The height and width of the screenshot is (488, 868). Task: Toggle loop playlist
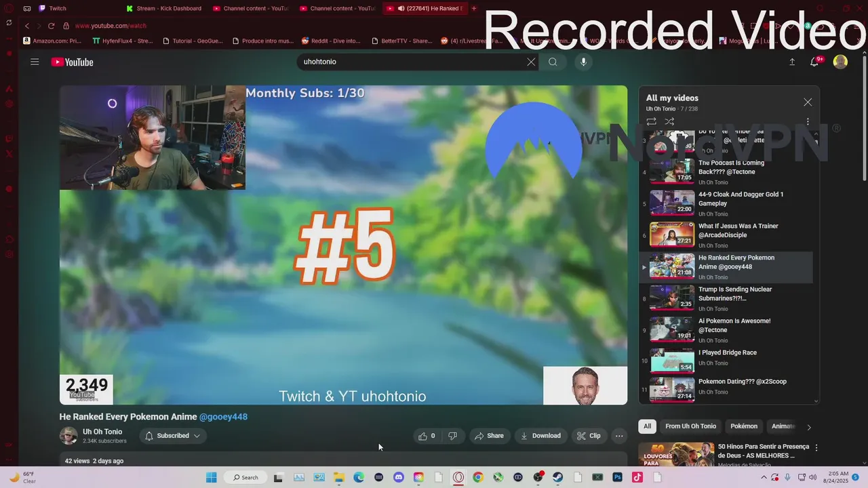point(651,122)
